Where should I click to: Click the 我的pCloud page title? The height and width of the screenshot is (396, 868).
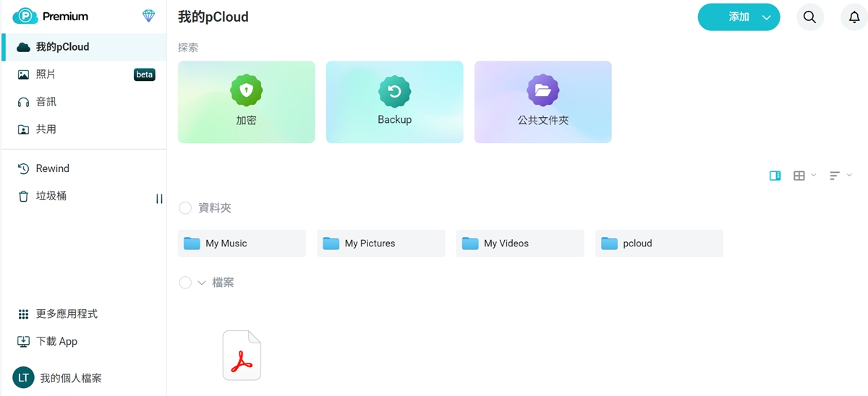(213, 17)
